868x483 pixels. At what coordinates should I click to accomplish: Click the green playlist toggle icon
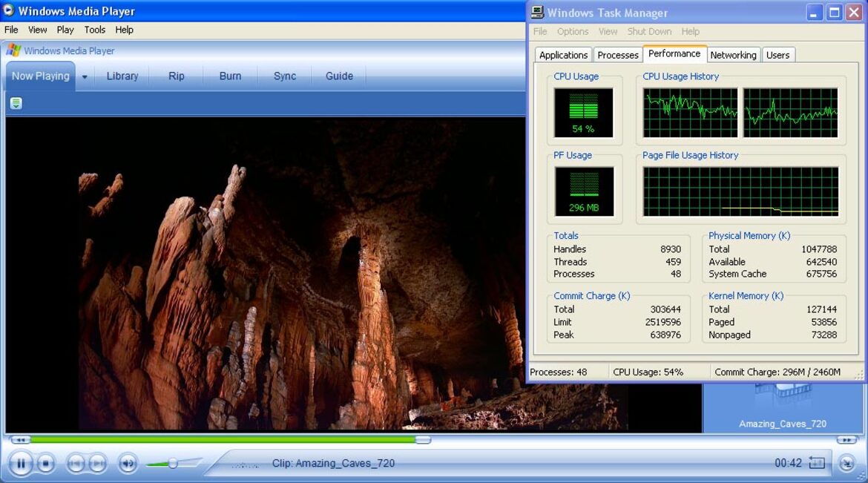coord(16,103)
